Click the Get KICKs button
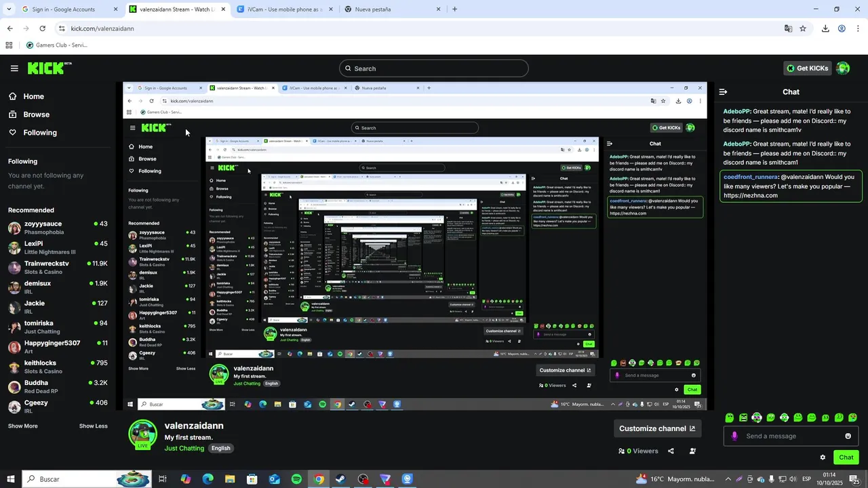The width and height of the screenshot is (868, 488). (807, 68)
